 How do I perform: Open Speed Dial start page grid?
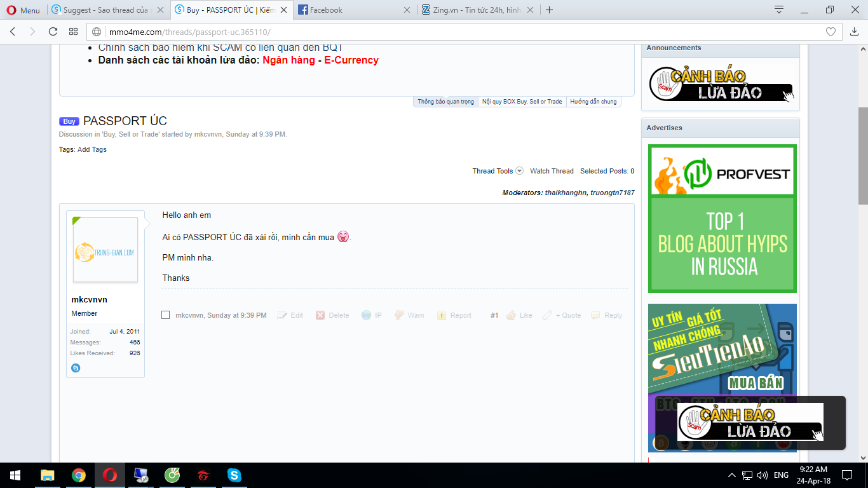coord(74,31)
